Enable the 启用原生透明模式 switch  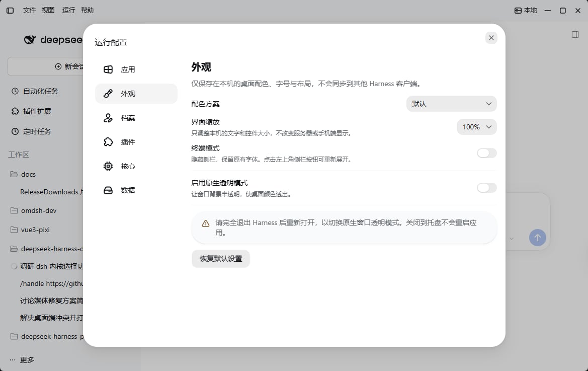[x=486, y=188]
